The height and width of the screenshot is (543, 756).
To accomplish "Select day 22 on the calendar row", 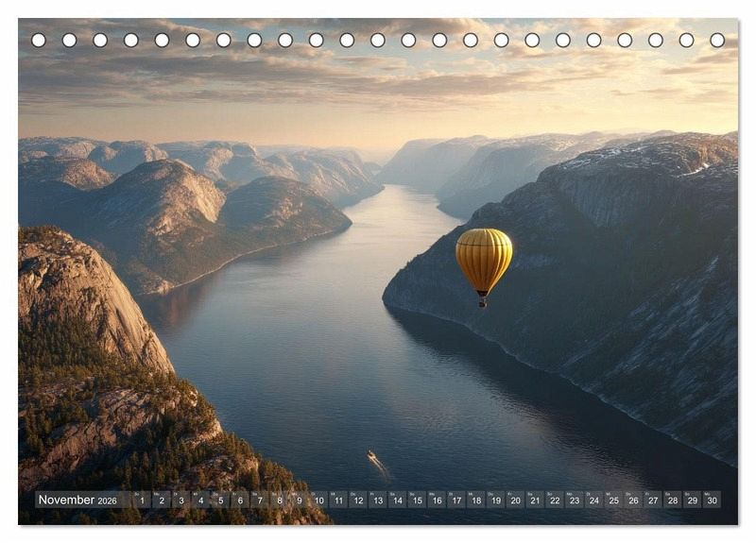I will pyautogui.click(x=555, y=501).
